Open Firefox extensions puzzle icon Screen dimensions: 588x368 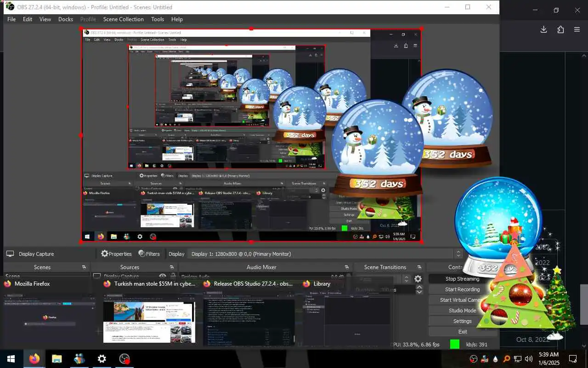click(560, 29)
